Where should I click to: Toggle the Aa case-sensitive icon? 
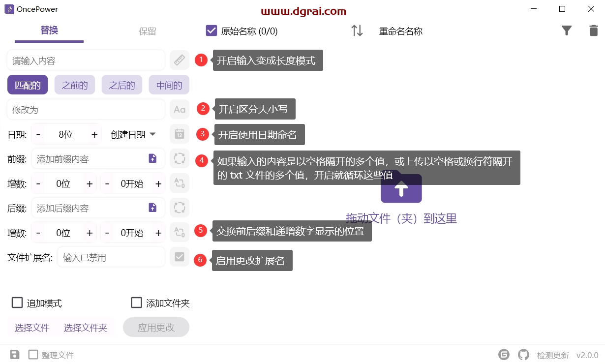180,109
